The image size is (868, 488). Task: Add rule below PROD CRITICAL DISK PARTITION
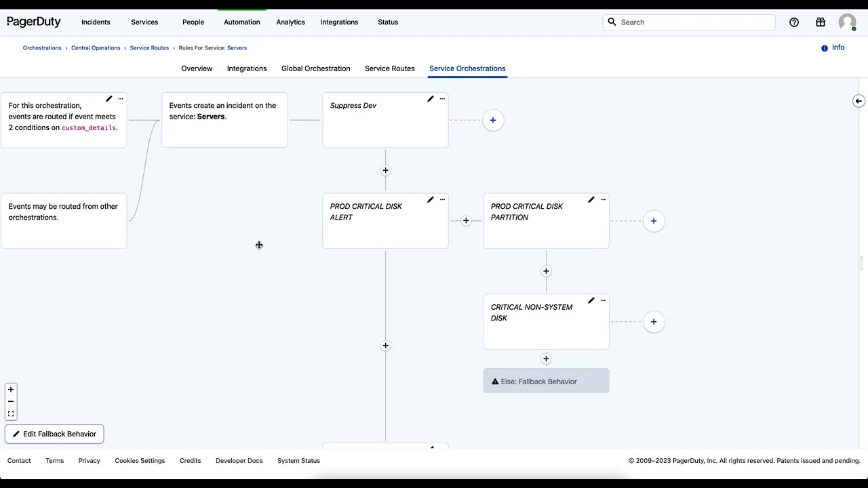(546, 271)
